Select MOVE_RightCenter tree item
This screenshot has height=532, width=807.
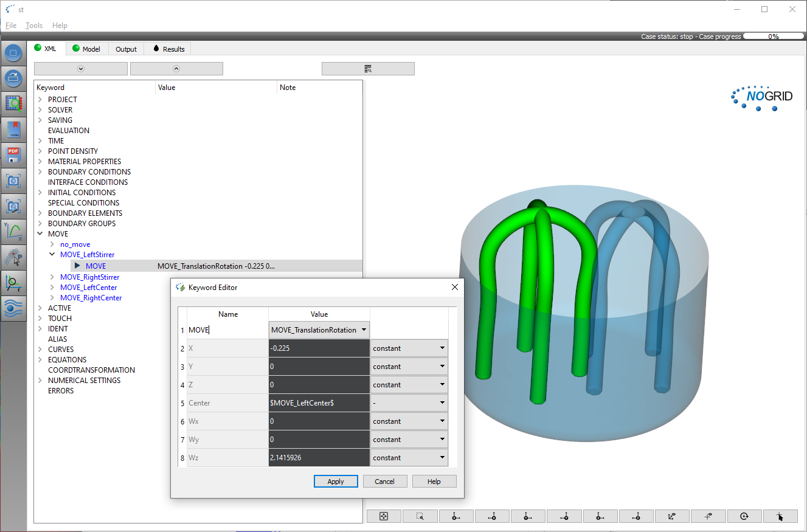click(x=91, y=298)
